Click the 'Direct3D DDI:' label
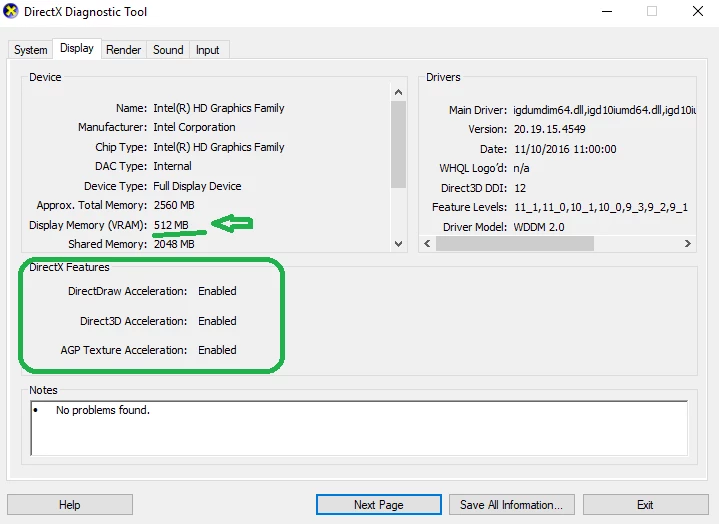The height and width of the screenshot is (524, 719). click(474, 188)
